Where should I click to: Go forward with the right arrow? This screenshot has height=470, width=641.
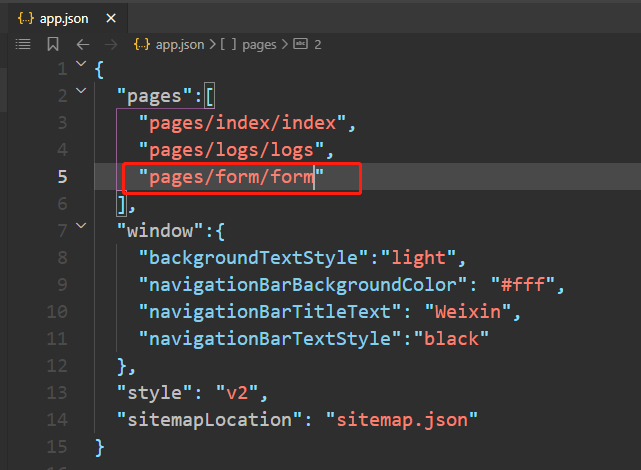tap(111, 44)
